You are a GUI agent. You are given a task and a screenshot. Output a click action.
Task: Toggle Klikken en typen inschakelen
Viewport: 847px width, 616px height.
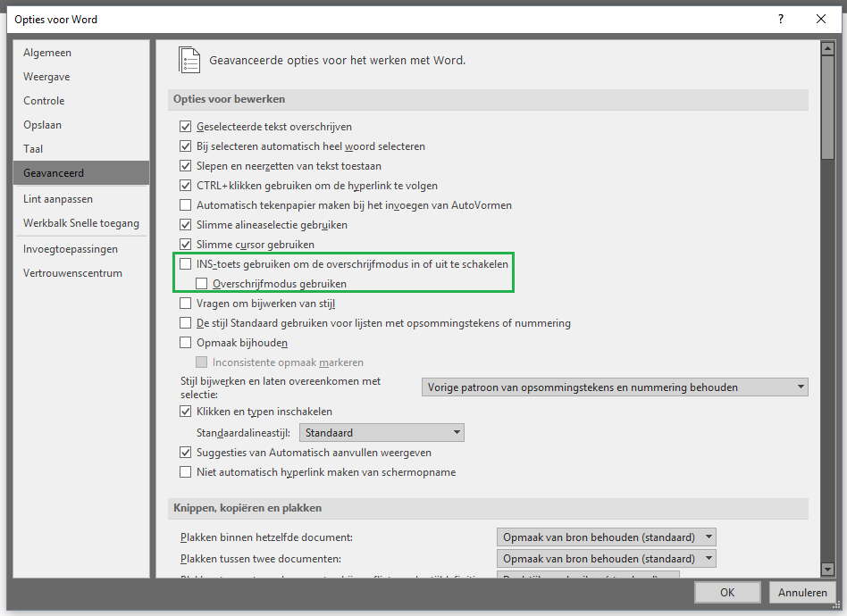pyautogui.click(x=185, y=412)
